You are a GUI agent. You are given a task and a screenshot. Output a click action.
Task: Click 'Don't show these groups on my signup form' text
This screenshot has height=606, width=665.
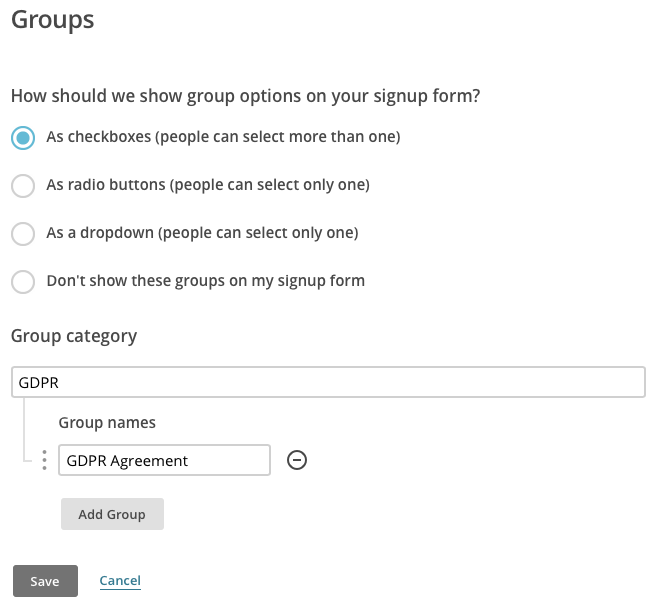tap(205, 281)
